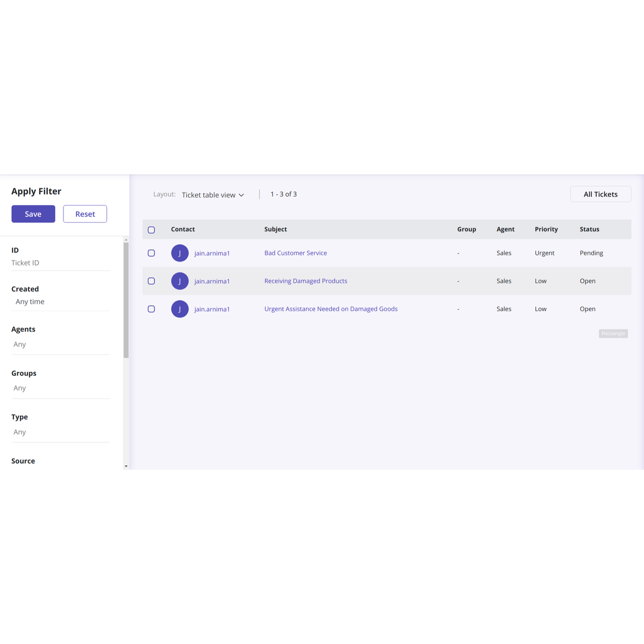Click the Ticket ID input field
This screenshot has height=644, width=644.
60,263
